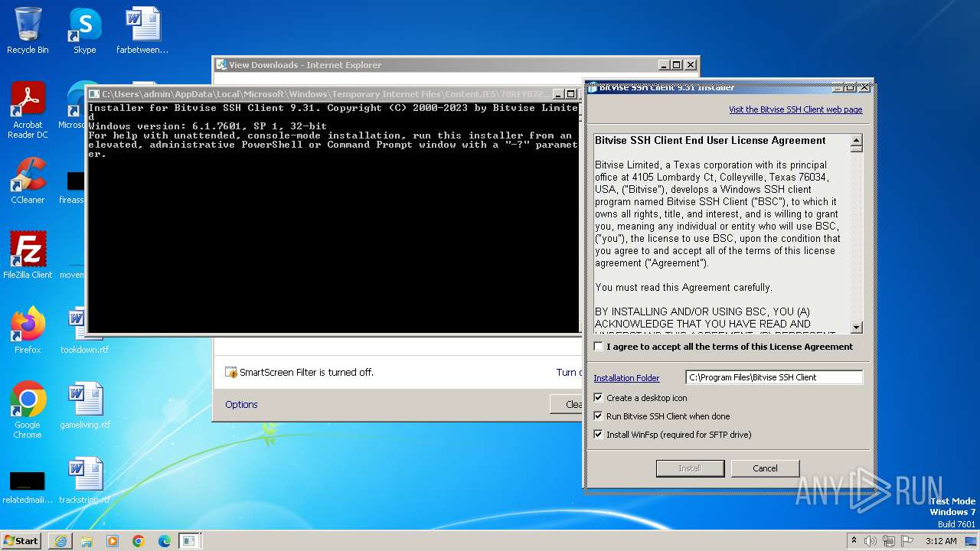Image resolution: width=980 pixels, height=551 pixels.
Task: Open the Recycle Bin desktop icon
Action: pyautogui.click(x=28, y=31)
